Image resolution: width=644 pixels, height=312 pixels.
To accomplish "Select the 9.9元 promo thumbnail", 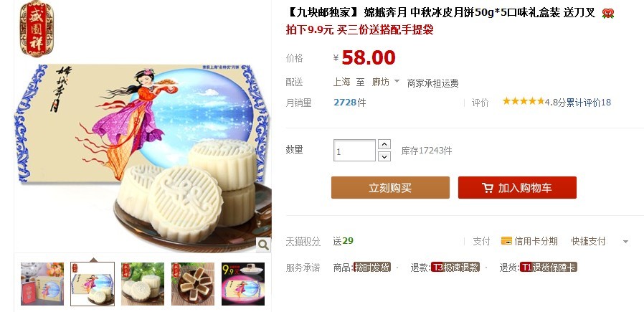I will [242, 284].
